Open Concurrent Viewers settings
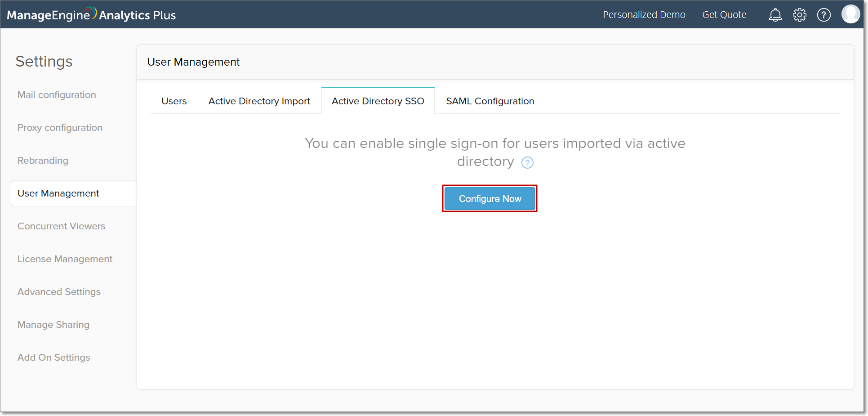Image resolution: width=868 pixels, height=416 pixels. 61,226
